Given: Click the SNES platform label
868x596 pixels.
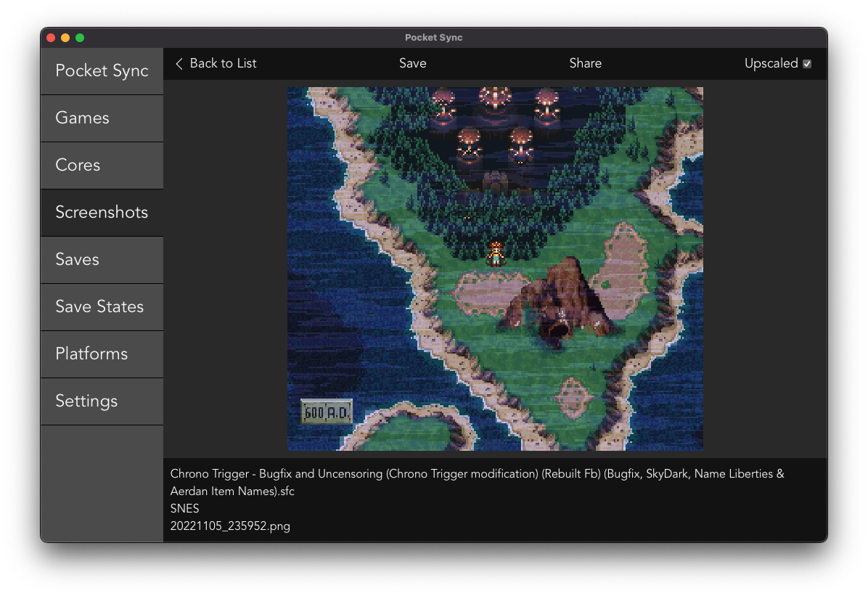Looking at the screenshot, I should 184,508.
